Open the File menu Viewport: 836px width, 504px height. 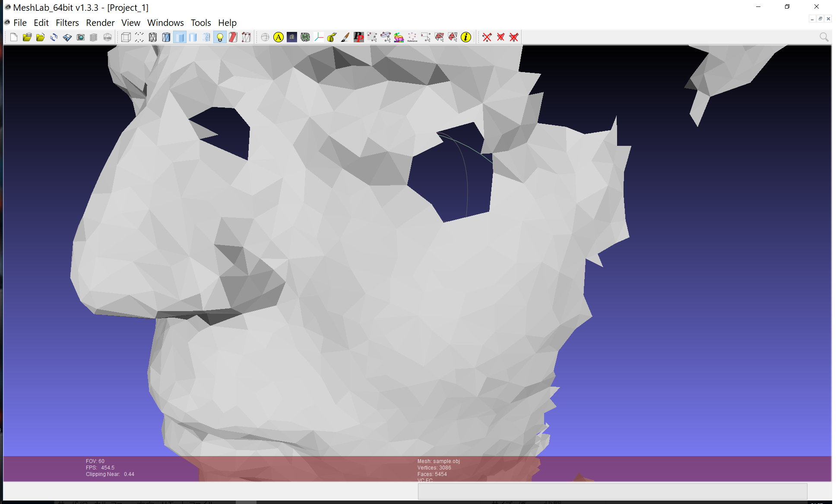point(20,23)
